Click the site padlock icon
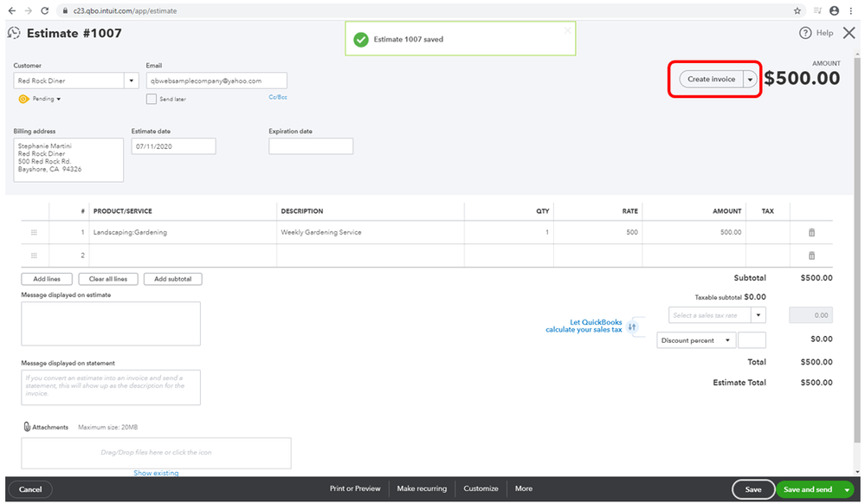 [x=65, y=11]
